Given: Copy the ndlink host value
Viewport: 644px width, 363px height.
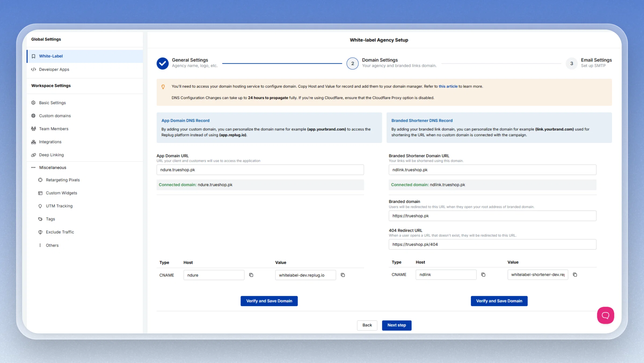Looking at the screenshot, I should (x=483, y=275).
